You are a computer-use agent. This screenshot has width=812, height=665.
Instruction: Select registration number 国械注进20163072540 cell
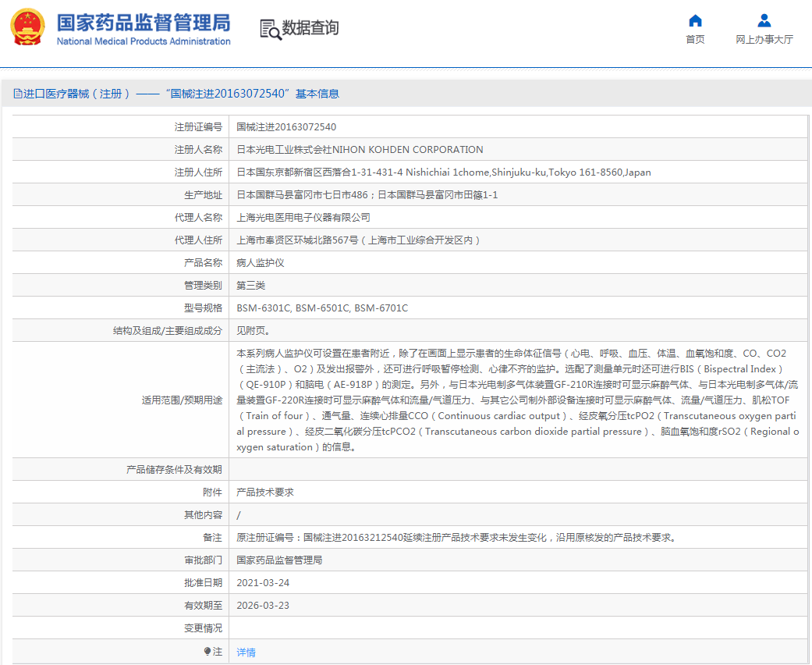286,127
